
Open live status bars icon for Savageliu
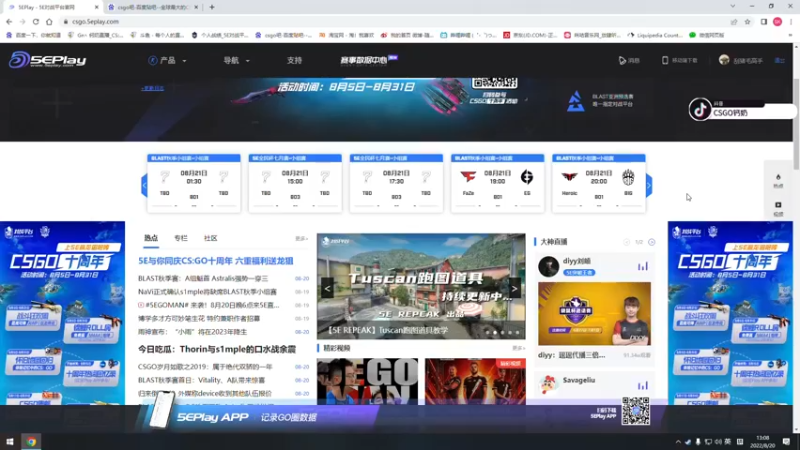(x=642, y=385)
